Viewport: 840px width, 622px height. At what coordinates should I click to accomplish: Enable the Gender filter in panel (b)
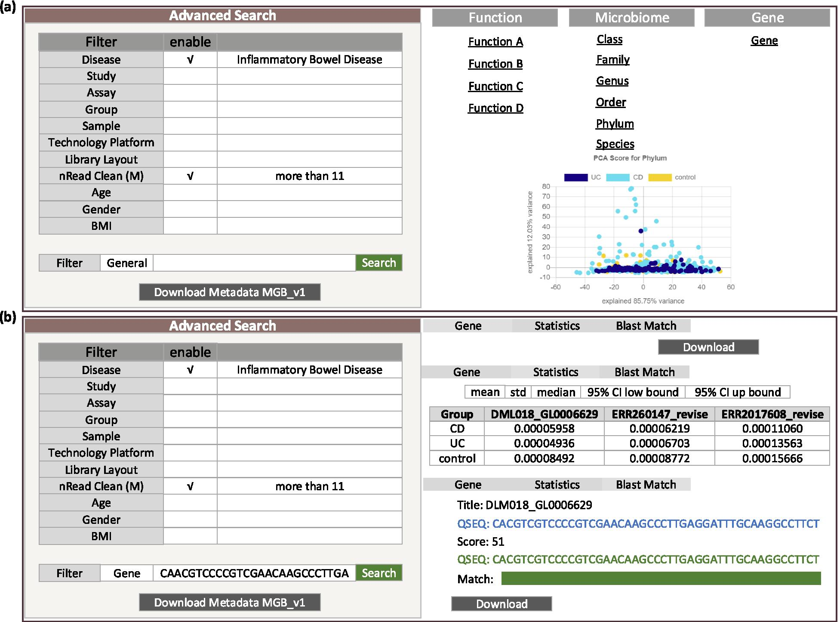pyautogui.click(x=190, y=520)
